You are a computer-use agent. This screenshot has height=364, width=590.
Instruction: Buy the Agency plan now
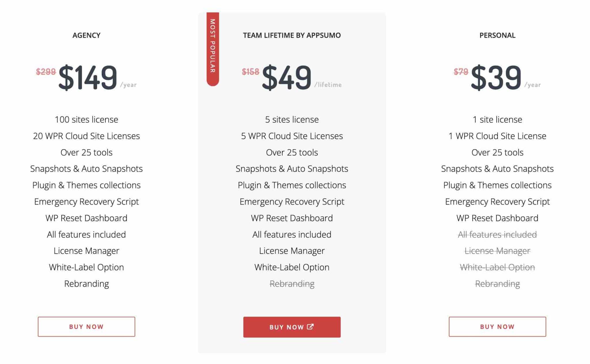pyautogui.click(x=86, y=327)
